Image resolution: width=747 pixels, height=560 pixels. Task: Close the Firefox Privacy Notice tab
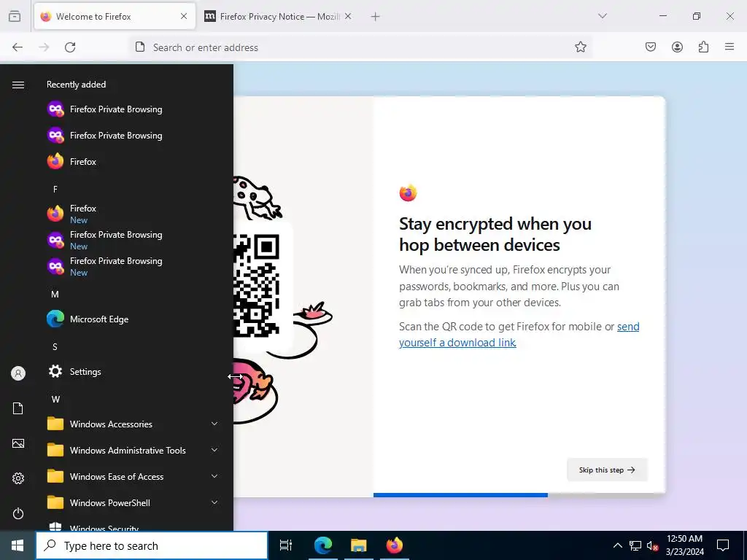(348, 16)
